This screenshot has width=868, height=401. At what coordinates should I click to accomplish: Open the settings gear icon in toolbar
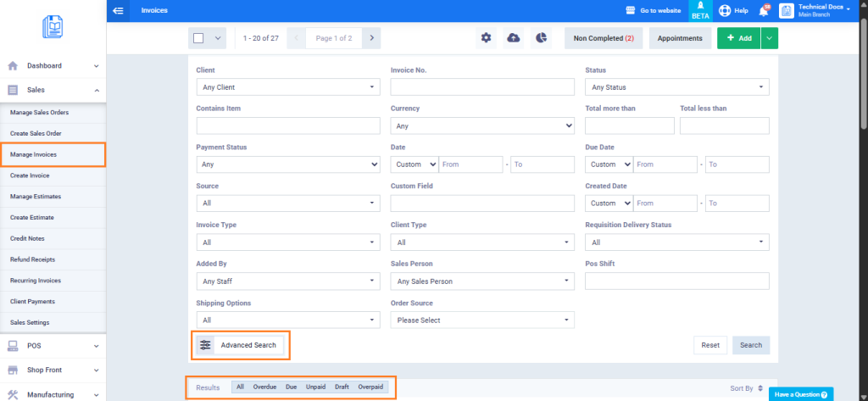[x=486, y=38]
